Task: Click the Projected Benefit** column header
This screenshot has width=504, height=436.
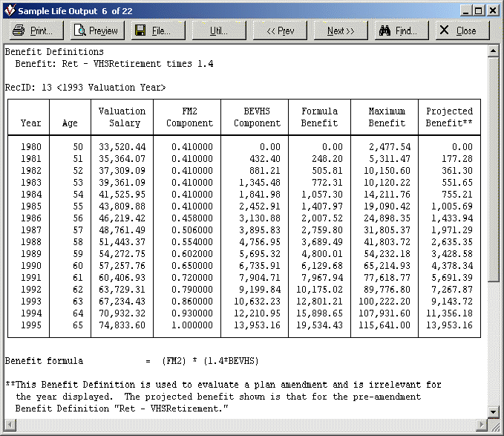Action: pyautogui.click(x=449, y=117)
